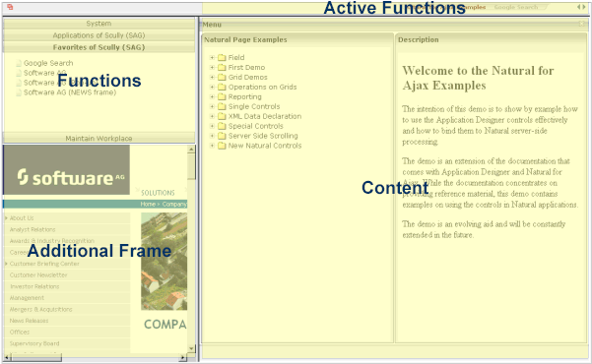
Task: Open the News Releases link
Action: click(x=29, y=321)
